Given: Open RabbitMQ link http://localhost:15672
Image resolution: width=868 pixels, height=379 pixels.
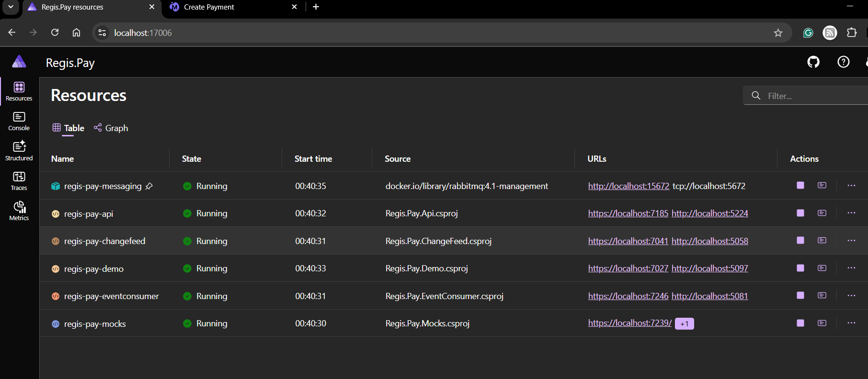Looking at the screenshot, I should [x=628, y=186].
